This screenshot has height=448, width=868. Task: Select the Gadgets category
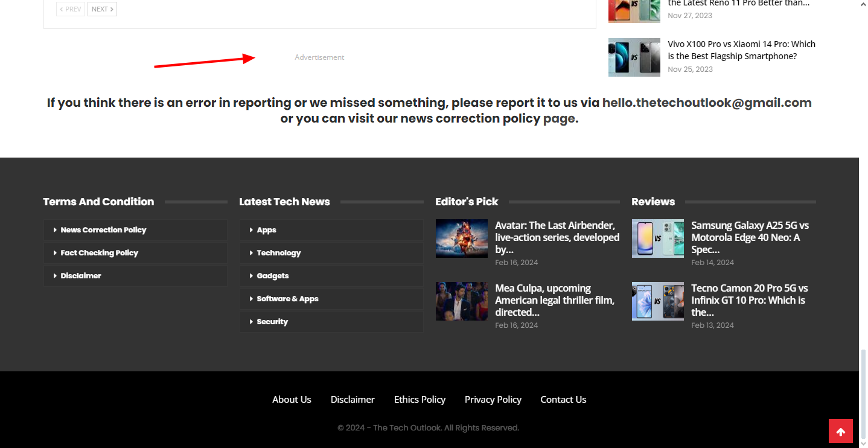(273, 276)
